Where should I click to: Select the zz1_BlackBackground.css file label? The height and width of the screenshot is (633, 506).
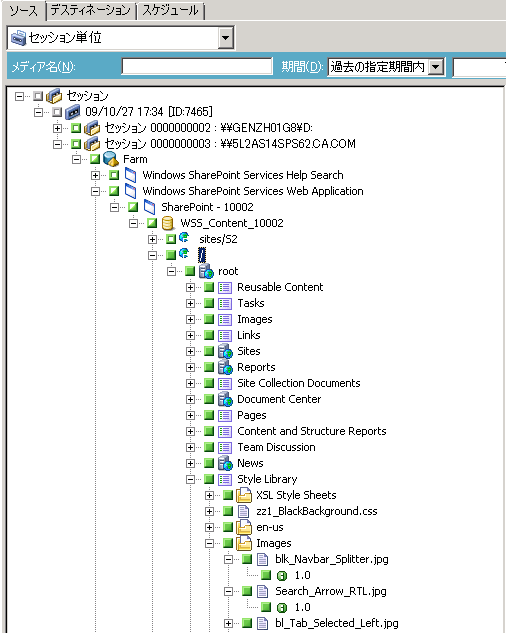click(317, 511)
